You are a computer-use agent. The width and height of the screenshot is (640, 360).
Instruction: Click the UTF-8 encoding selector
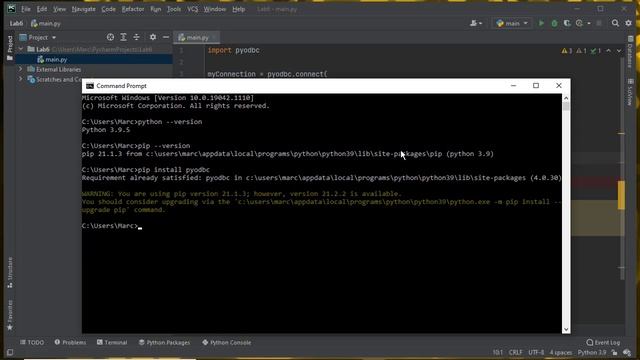536,353
